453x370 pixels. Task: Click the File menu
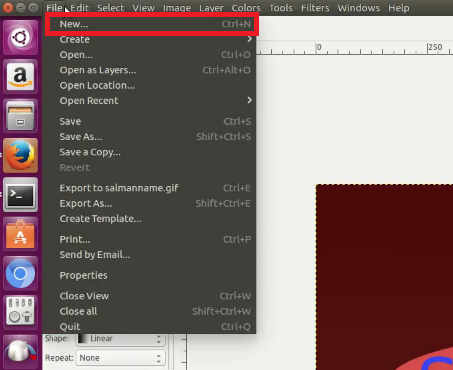pyautogui.click(x=54, y=8)
